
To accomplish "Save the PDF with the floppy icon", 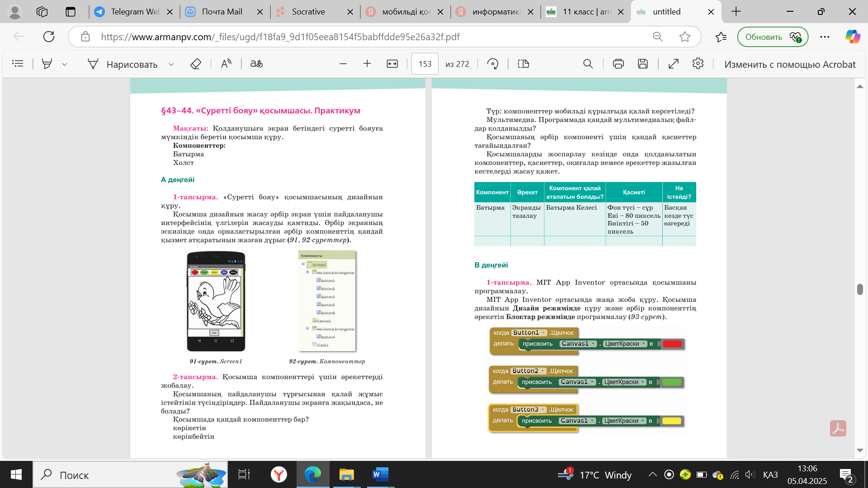I will click(x=643, y=64).
